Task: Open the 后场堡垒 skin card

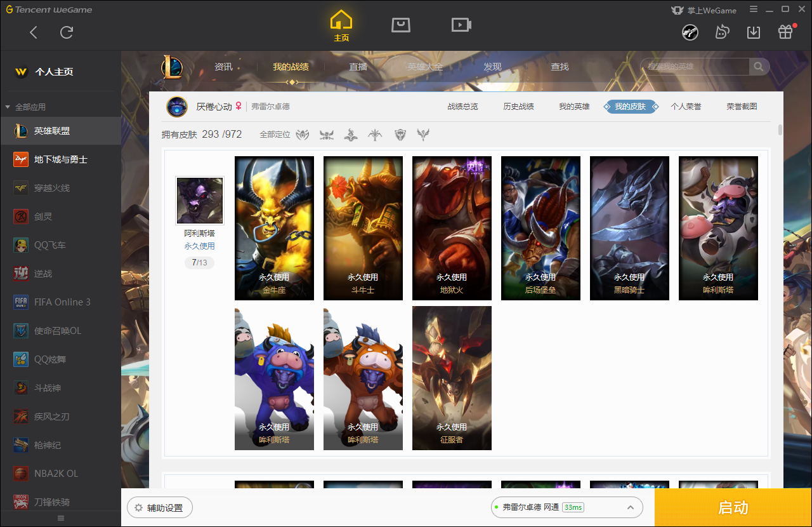Action: pyautogui.click(x=540, y=229)
